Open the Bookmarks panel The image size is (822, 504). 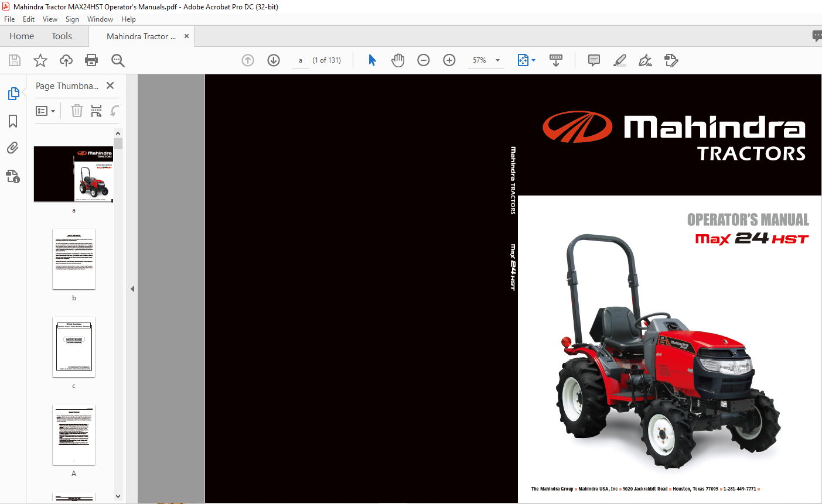[13, 121]
